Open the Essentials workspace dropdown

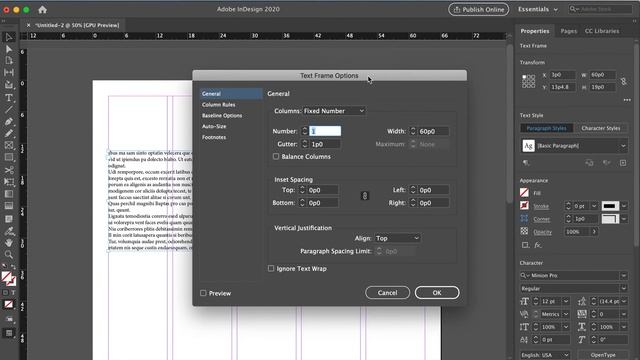click(x=538, y=9)
